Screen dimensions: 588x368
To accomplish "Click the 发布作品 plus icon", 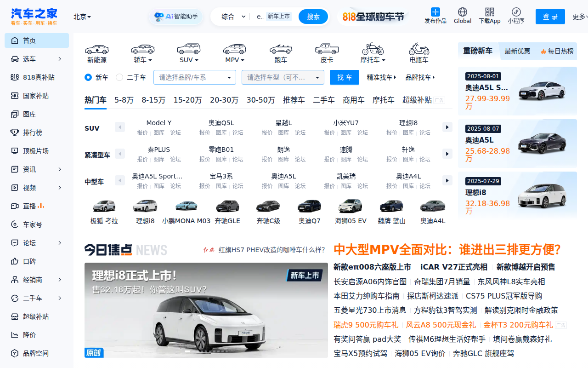I will click(x=435, y=12).
